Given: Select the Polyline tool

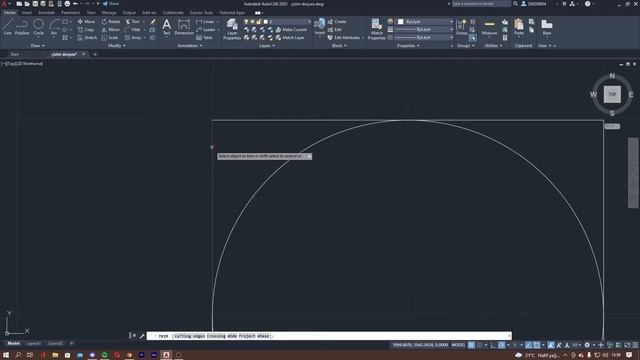Looking at the screenshot, I should click(x=22, y=27).
